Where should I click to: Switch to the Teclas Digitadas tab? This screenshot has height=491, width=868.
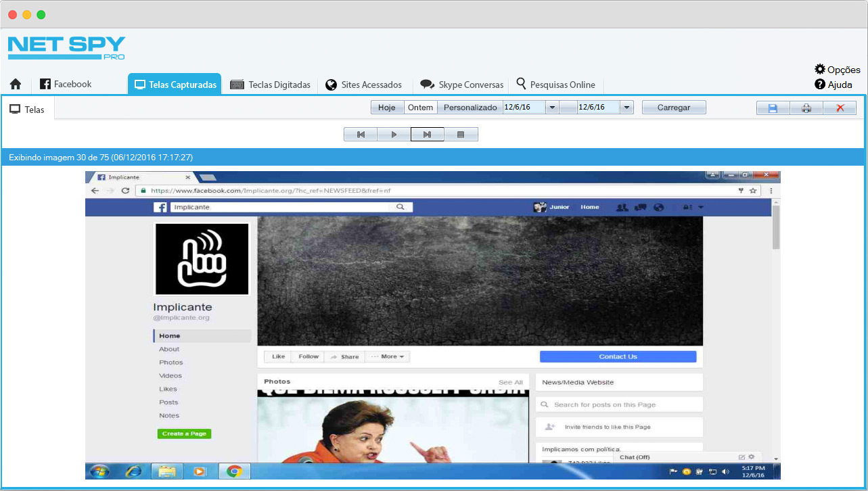[x=271, y=85]
